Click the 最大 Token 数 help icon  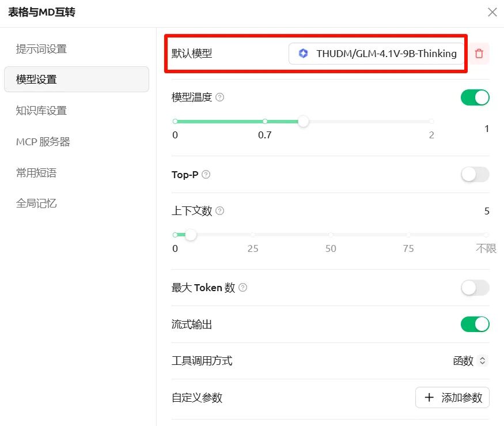click(x=242, y=288)
